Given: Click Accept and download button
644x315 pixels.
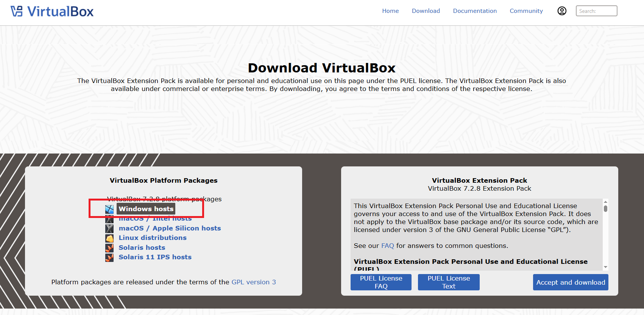Looking at the screenshot, I should click(x=571, y=282).
